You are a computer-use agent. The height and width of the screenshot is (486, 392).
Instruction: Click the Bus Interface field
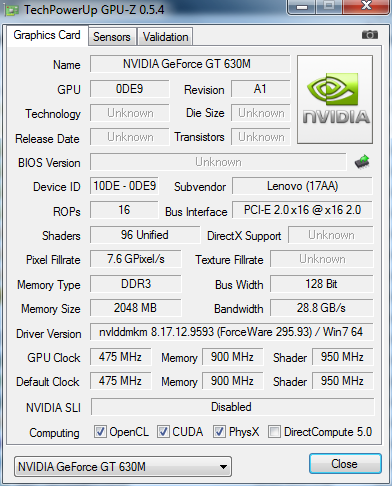(x=302, y=210)
